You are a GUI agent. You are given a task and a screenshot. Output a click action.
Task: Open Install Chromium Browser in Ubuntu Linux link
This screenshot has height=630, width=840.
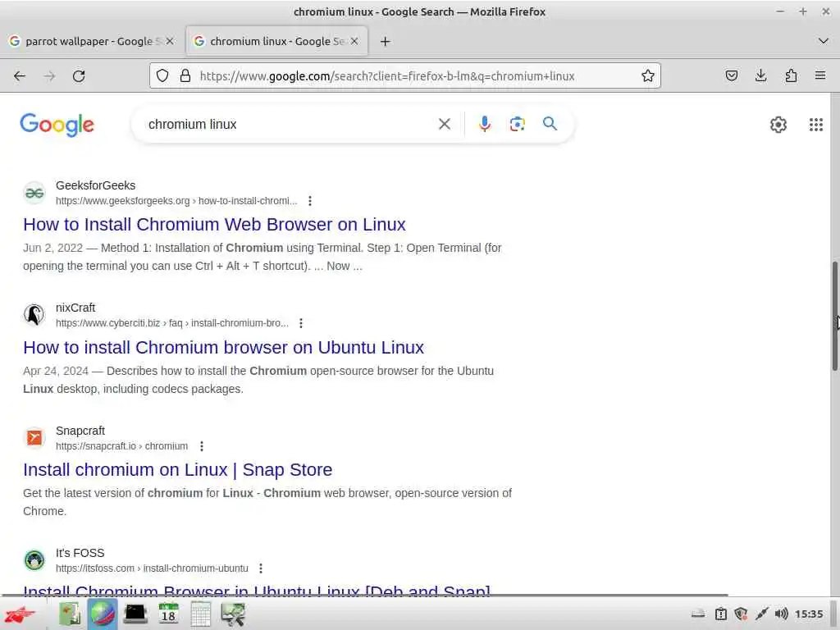coord(257,590)
